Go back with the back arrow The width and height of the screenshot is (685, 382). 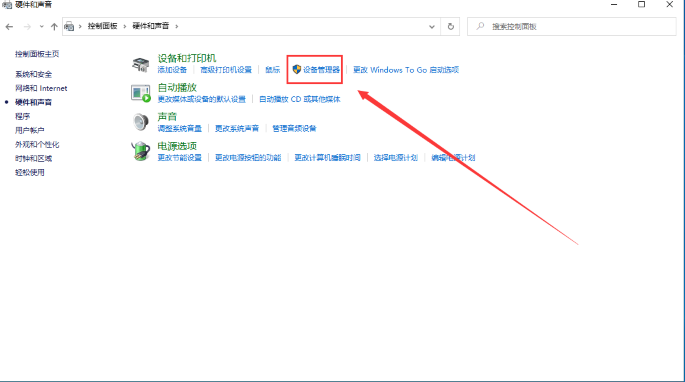point(9,27)
